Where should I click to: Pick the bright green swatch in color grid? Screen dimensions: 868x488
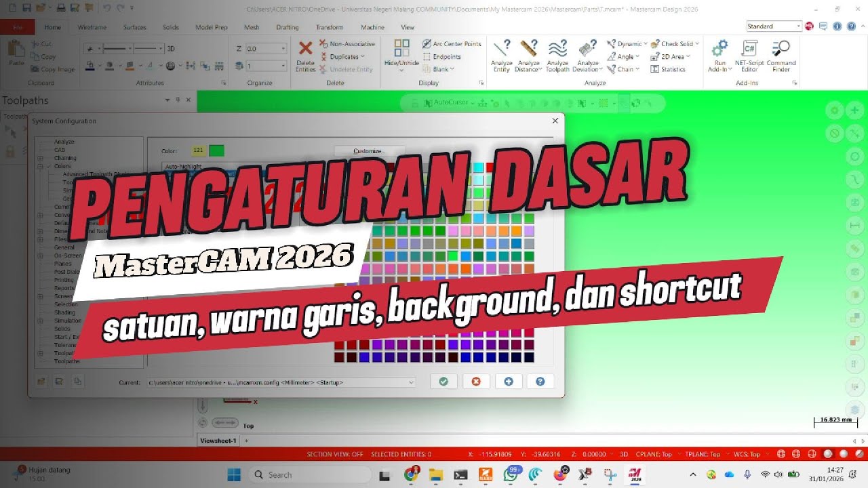point(452,256)
